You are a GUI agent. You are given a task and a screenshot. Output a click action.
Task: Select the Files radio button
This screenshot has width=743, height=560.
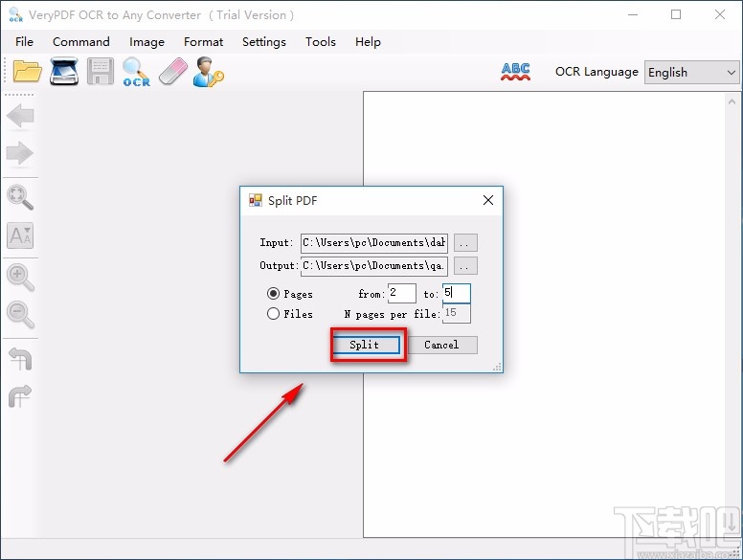click(x=273, y=314)
